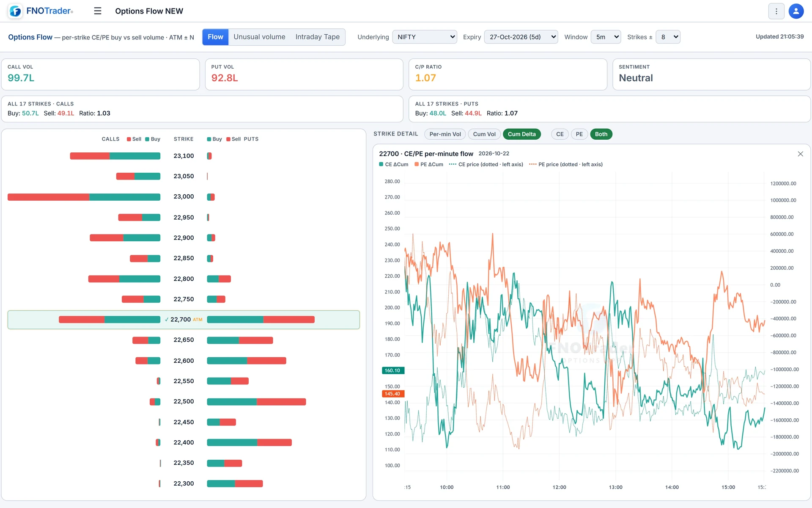Click the 160.10 CE price axis tag
Viewport: 812px width, 508px height.
[393, 370]
